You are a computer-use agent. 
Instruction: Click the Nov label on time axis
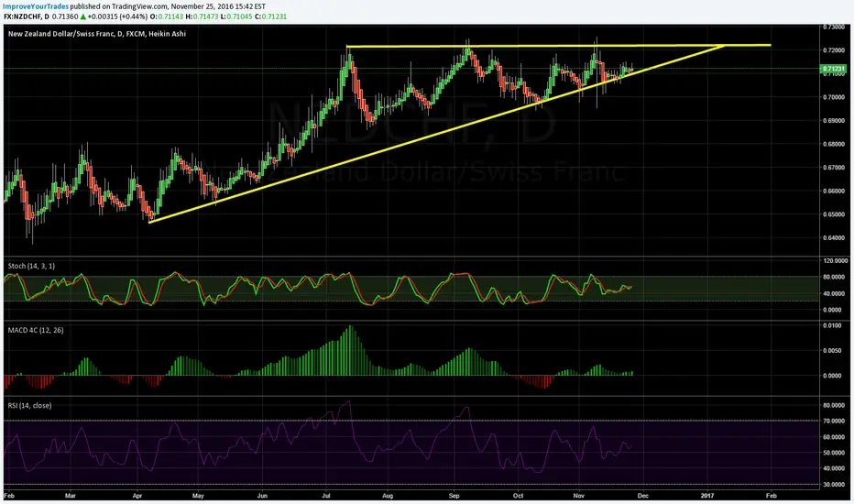tap(579, 496)
